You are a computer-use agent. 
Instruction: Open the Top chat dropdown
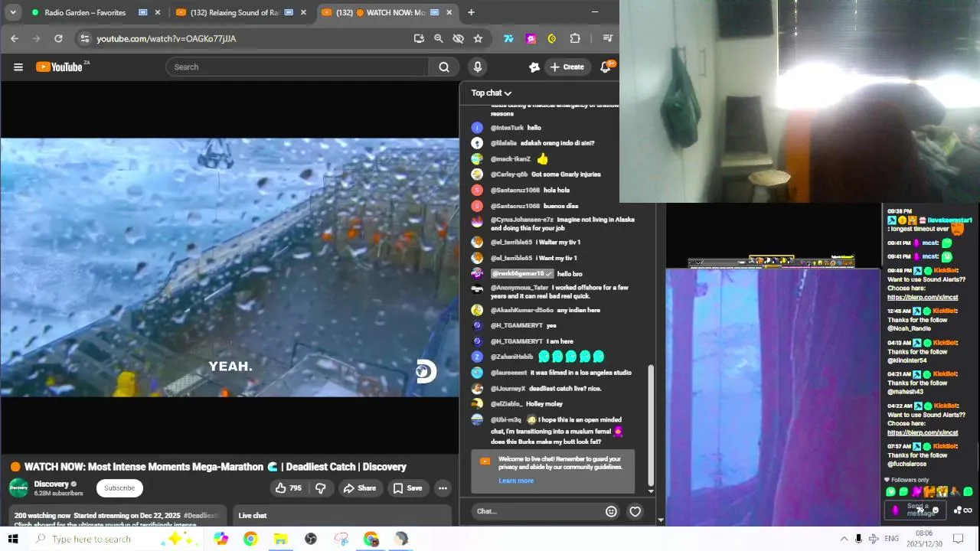point(492,93)
